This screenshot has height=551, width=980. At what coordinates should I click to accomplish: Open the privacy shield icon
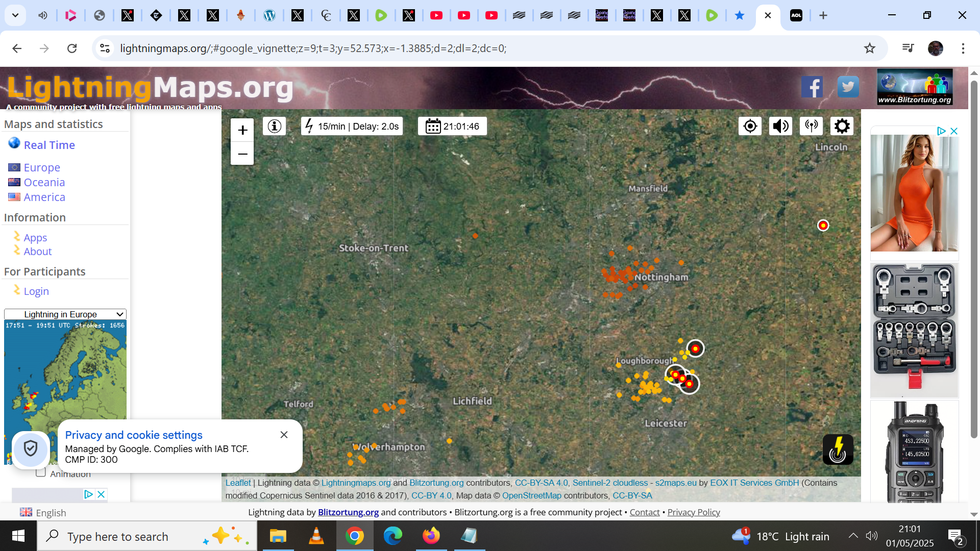pyautogui.click(x=31, y=449)
